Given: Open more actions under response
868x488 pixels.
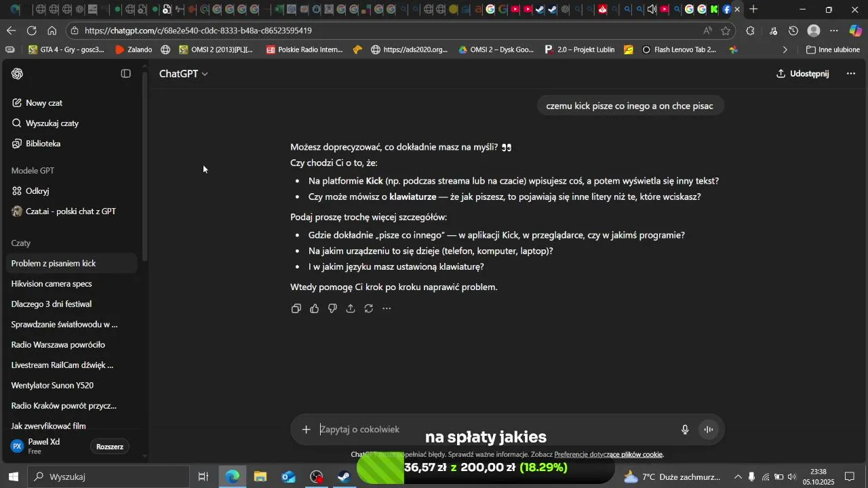Looking at the screenshot, I should (387, 308).
